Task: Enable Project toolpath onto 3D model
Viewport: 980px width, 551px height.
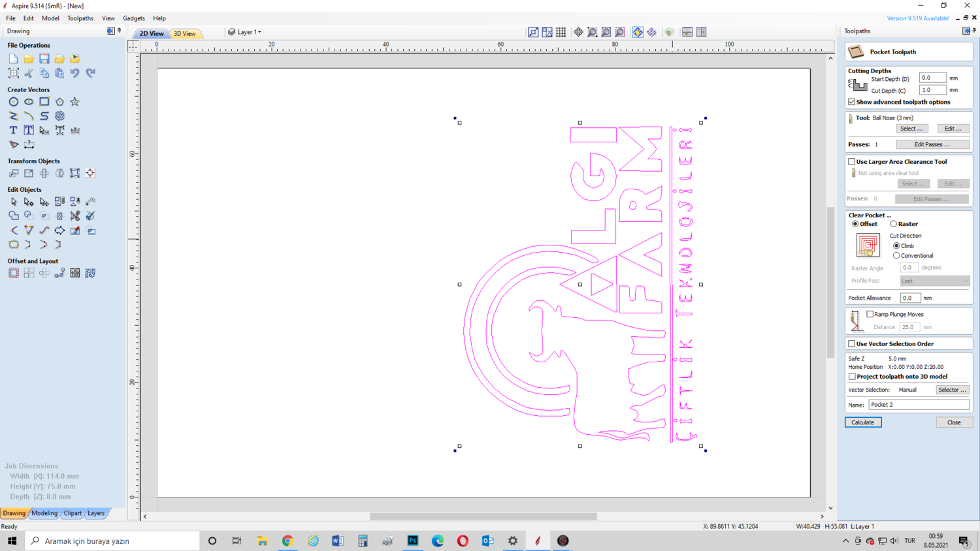Action: pyautogui.click(x=852, y=377)
